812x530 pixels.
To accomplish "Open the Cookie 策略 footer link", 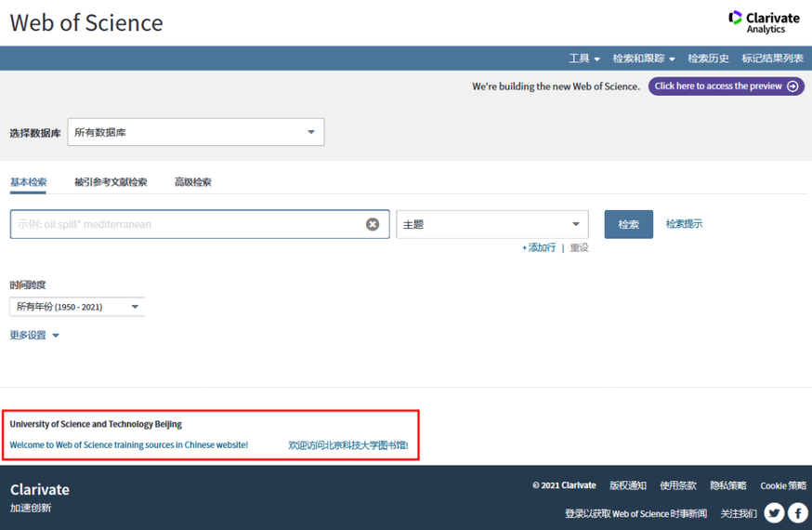I will click(x=783, y=485).
